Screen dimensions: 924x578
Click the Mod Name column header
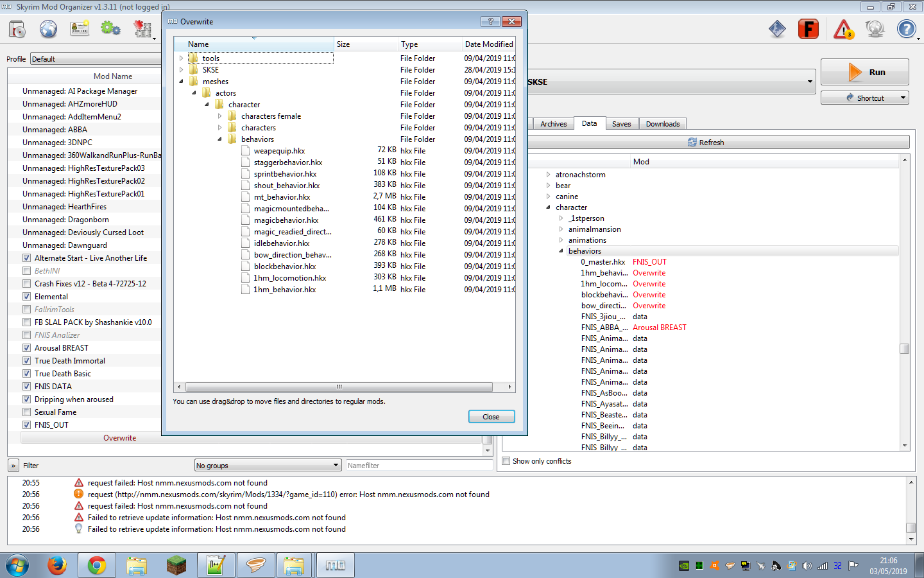pyautogui.click(x=112, y=76)
